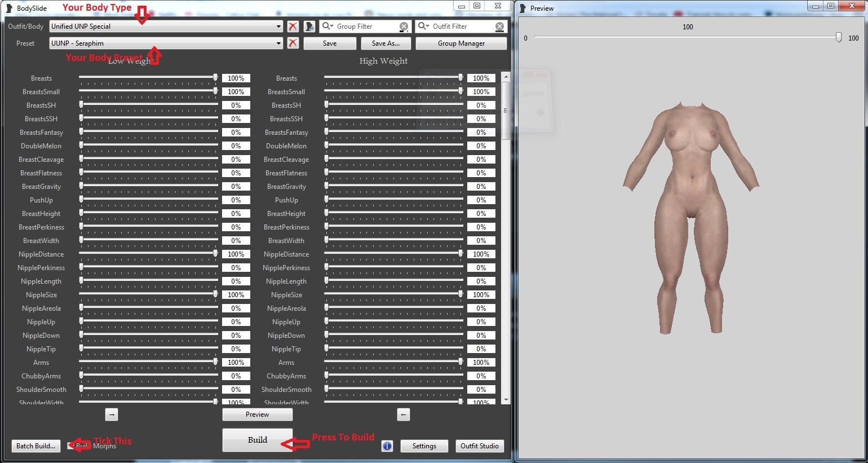
Task: Clear the Outfit Filter search field
Action: (x=500, y=27)
